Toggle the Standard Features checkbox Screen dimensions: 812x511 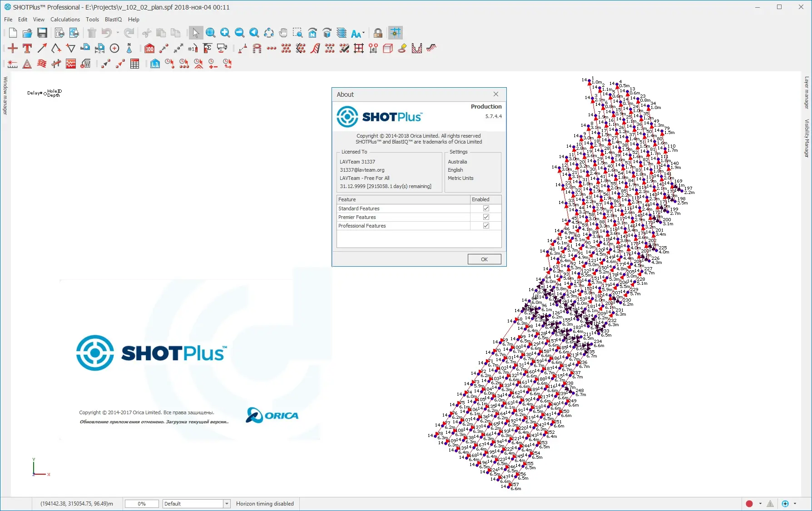[486, 208]
